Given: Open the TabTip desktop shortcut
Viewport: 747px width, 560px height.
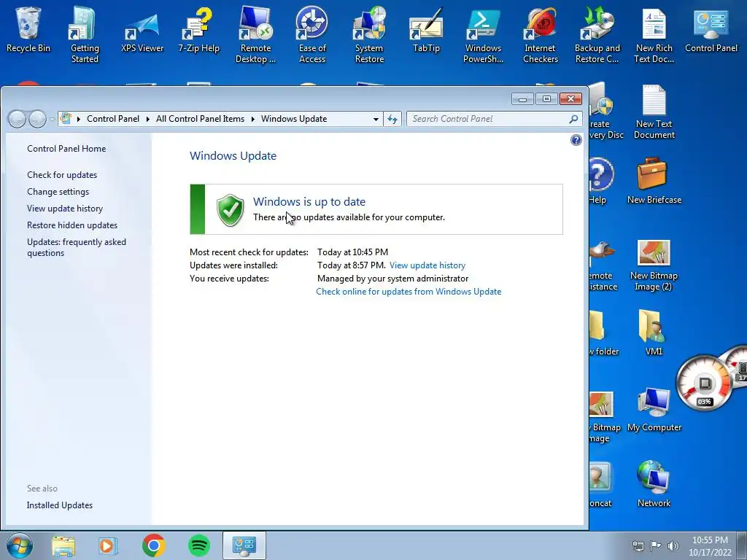Looking at the screenshot, I should pos(426,28).
